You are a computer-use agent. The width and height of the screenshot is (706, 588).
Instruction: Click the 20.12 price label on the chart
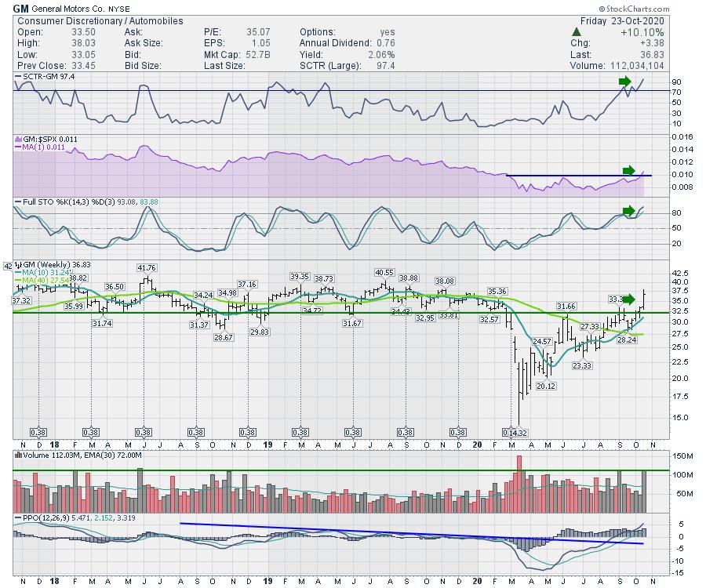[545, 387]
